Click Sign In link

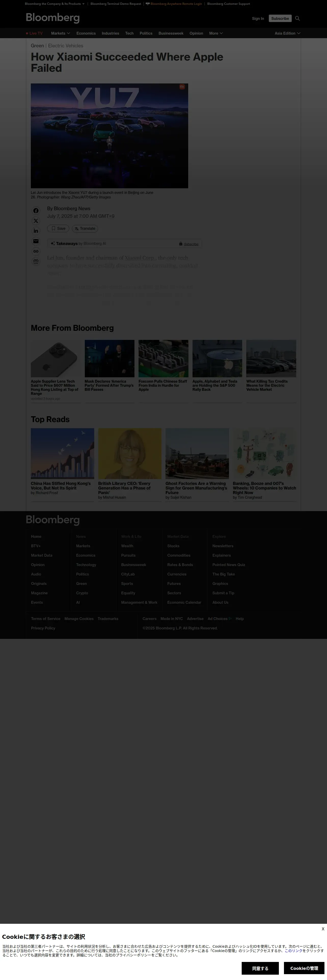(x=258, y=18)
